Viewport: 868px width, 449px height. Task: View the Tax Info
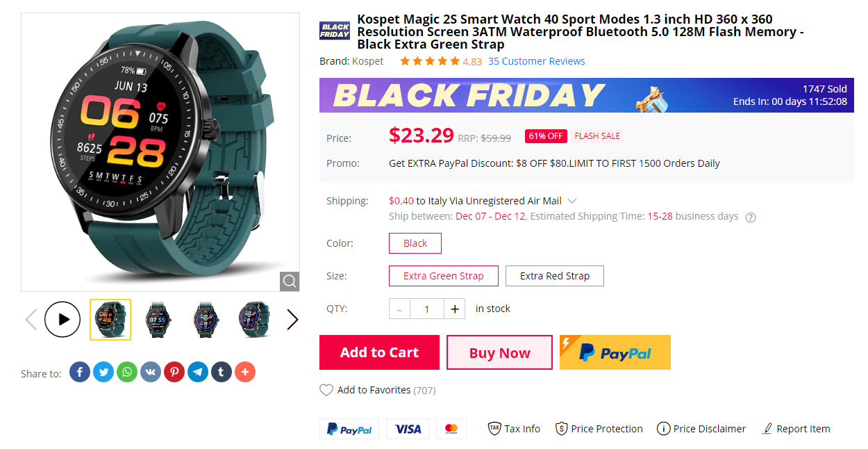coord(514,429)
